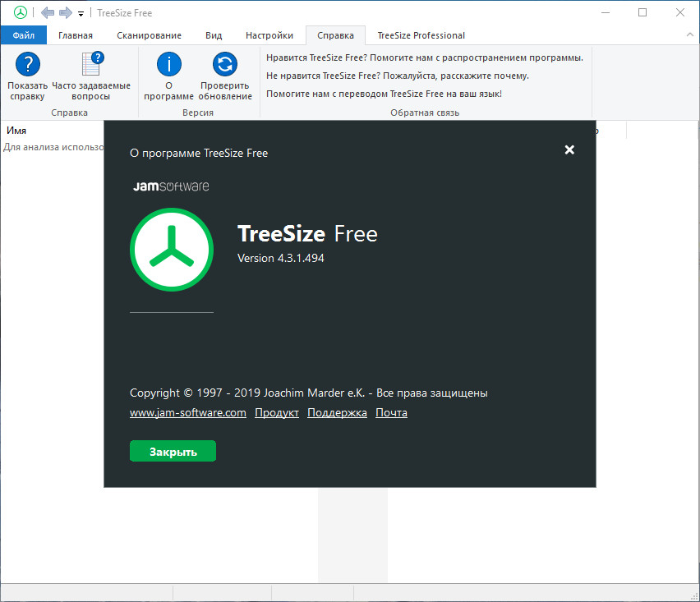Switch to the Настройки tab

click(x=269, y=35)
